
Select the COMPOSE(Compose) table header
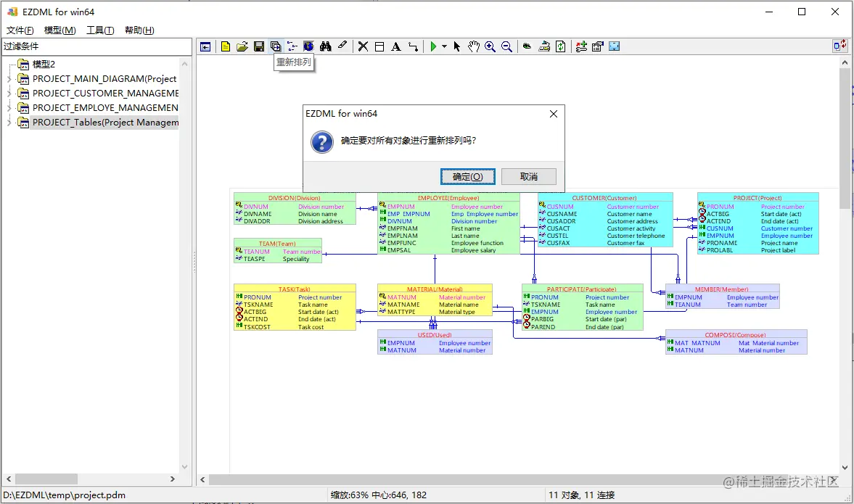tap(735, 335)
